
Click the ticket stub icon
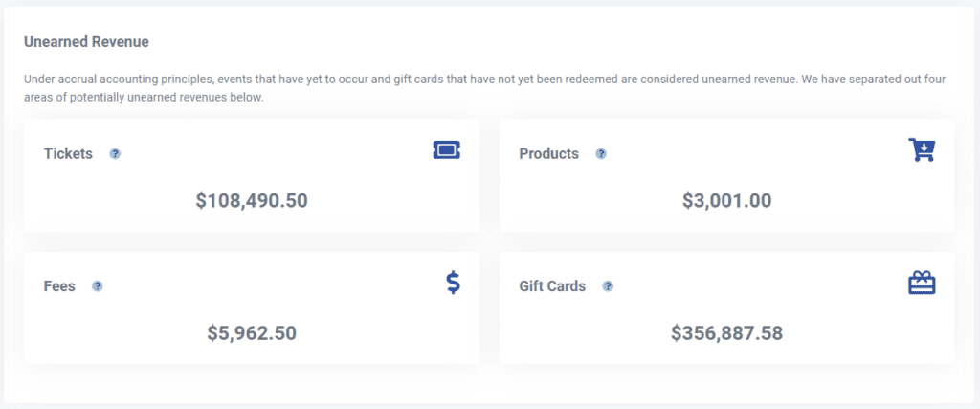click(x=446, y=149)
